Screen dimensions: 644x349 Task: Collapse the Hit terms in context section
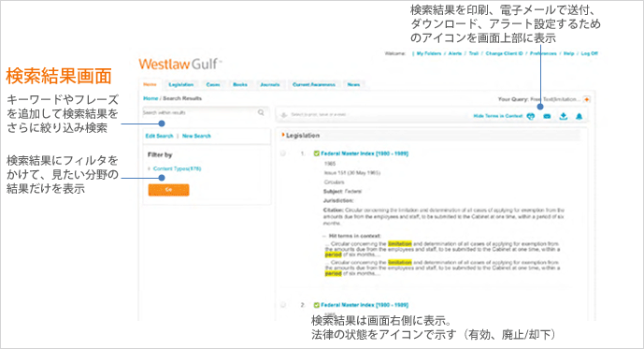pyautogui.click(x=324, y=236)
